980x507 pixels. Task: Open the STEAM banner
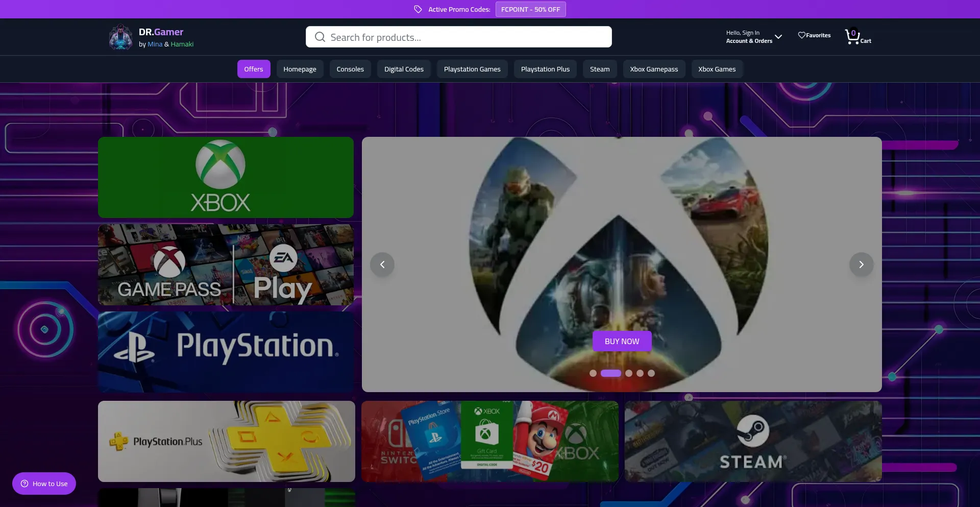[753, 441]
